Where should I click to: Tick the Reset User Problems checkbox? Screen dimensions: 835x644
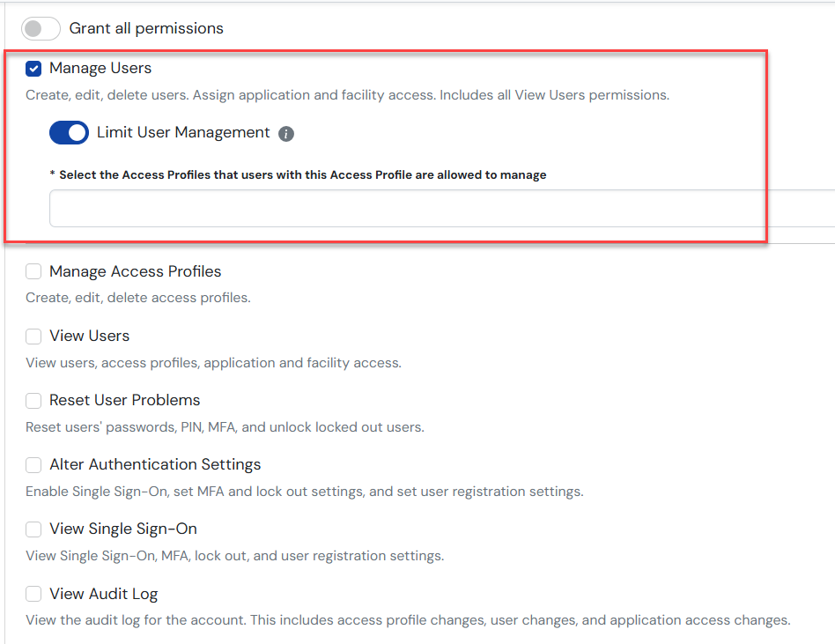coord(33,401)
